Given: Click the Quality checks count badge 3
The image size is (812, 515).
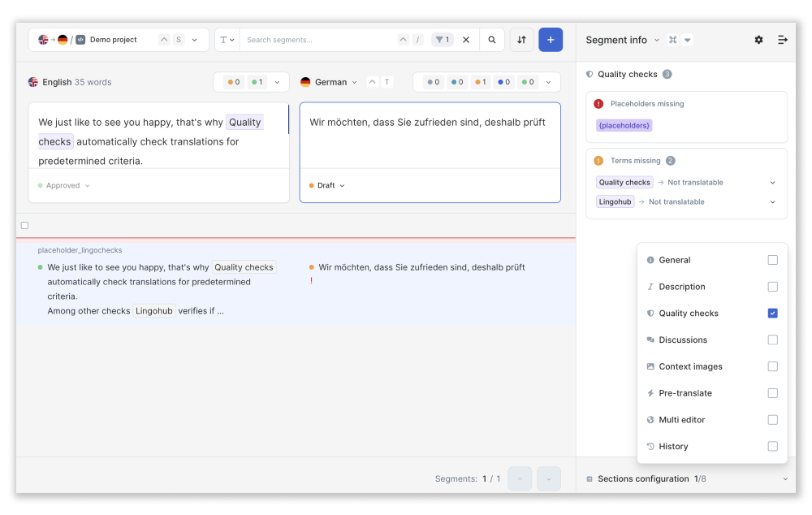Looking at the screenshot, I should [x=667, y=74].
